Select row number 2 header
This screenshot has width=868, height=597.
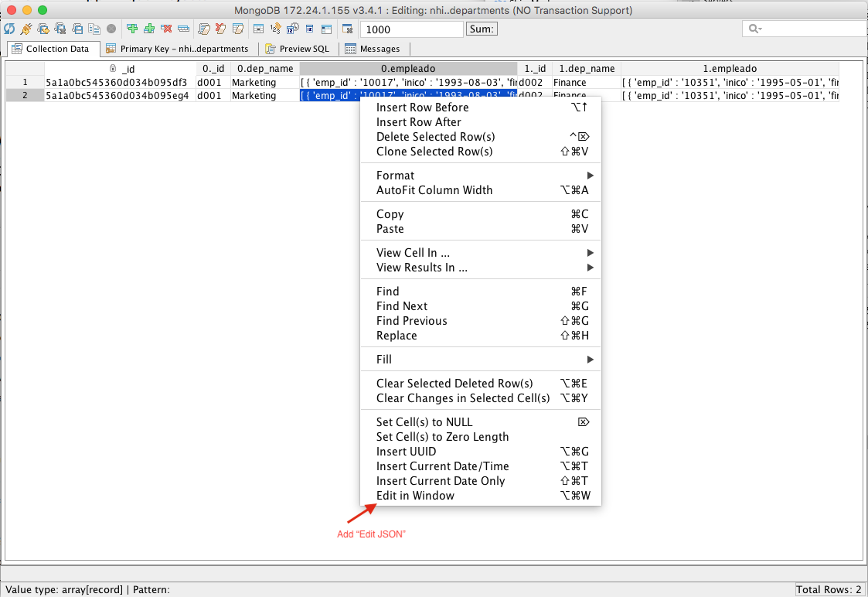point(25,96)
